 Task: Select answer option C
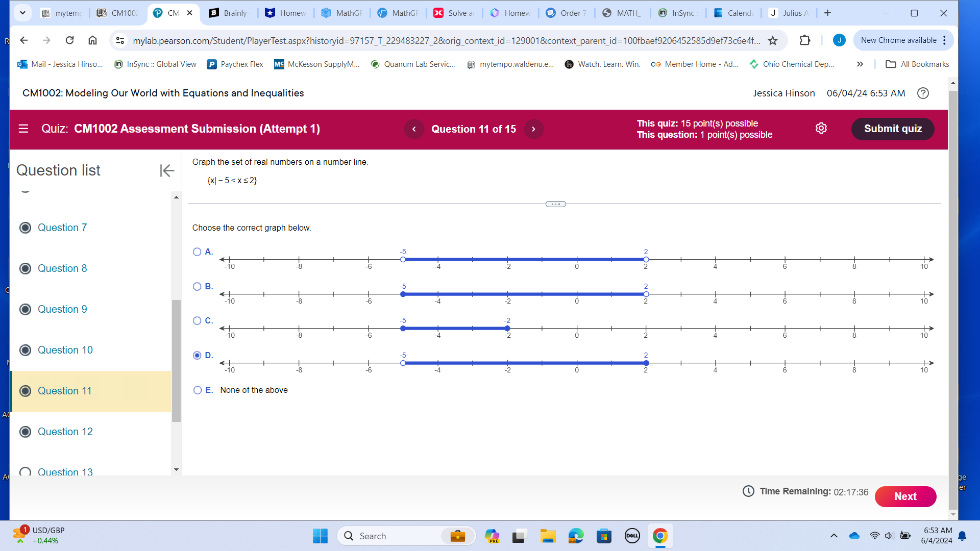pyautogui.click(x=197, y=321)
